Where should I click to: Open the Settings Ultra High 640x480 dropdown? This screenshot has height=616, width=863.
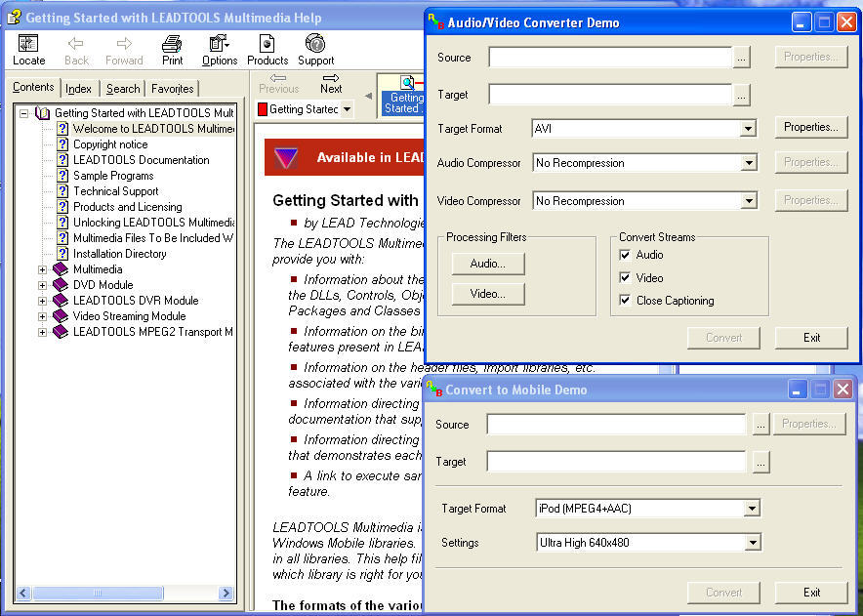752,543
